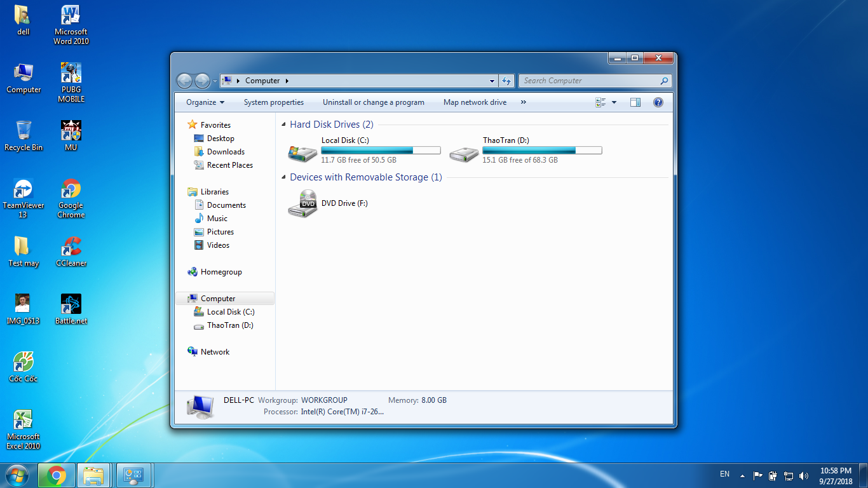The image size is (868, 488).
Task: Open the Organize dropdown menu
Action: (205, 102)
